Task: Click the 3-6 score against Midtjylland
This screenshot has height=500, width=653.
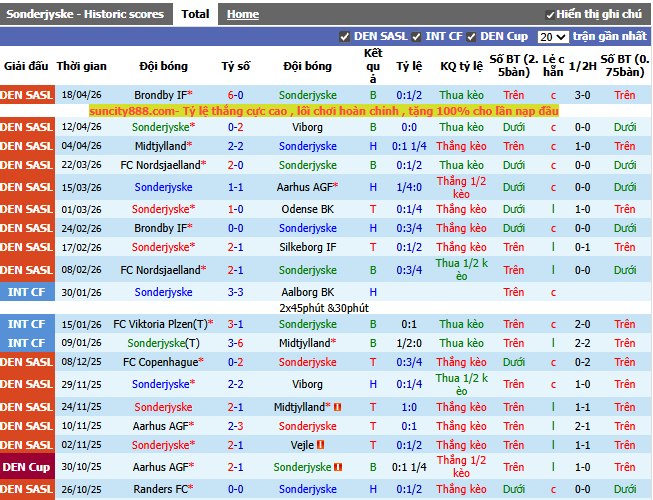Action: [235, 343]
